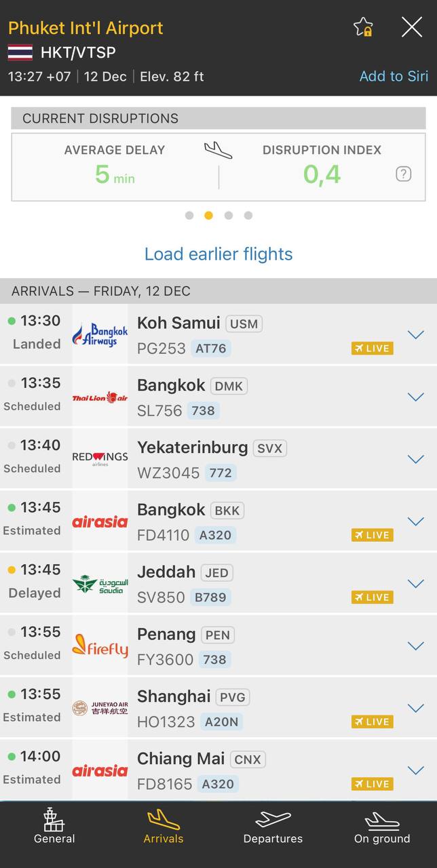The width and height of the screenshot is (437, 868).
Task: Tap the disruption index help question mark
Action: tap(403, 174)
